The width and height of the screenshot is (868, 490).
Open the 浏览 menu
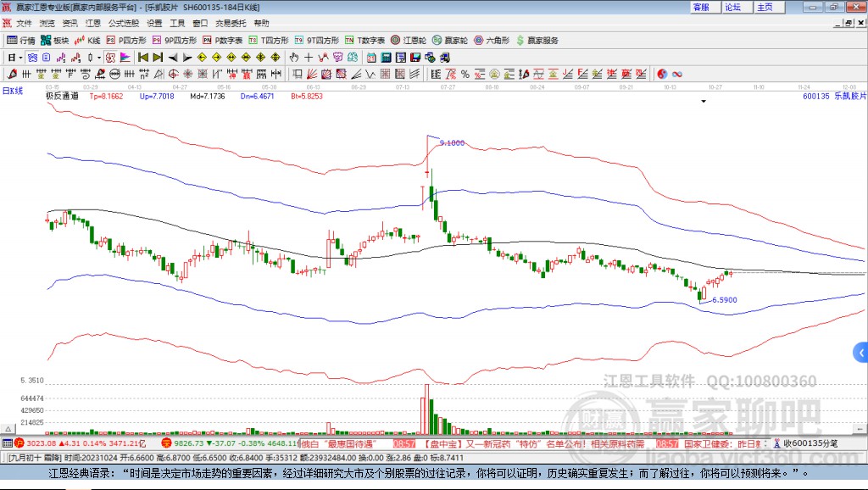[47, 23]
